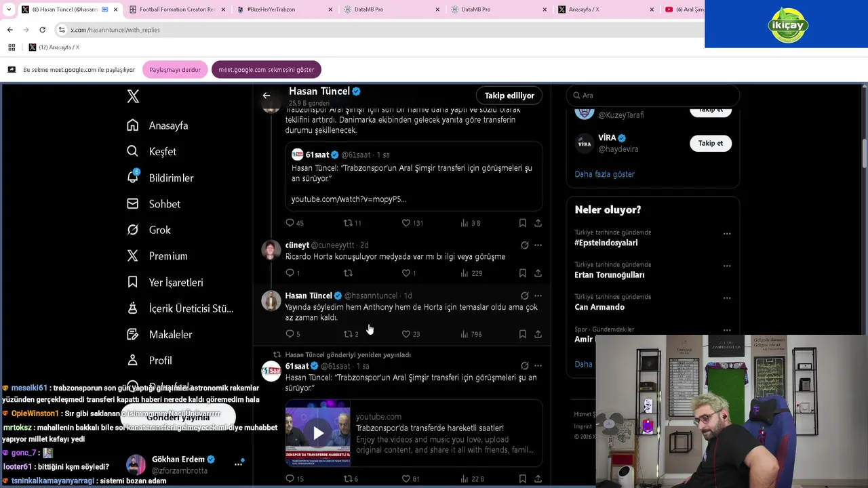Open more options for Can Armando trend

[727, 298]
